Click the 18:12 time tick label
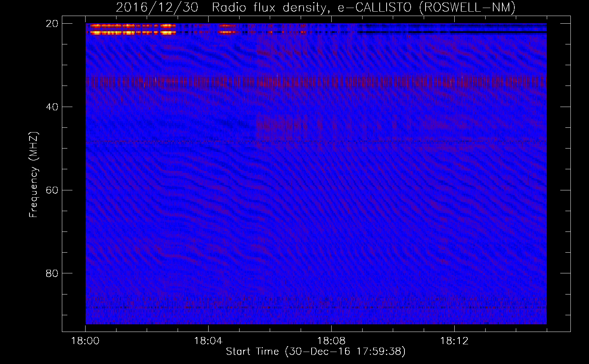 coord(454,341)
